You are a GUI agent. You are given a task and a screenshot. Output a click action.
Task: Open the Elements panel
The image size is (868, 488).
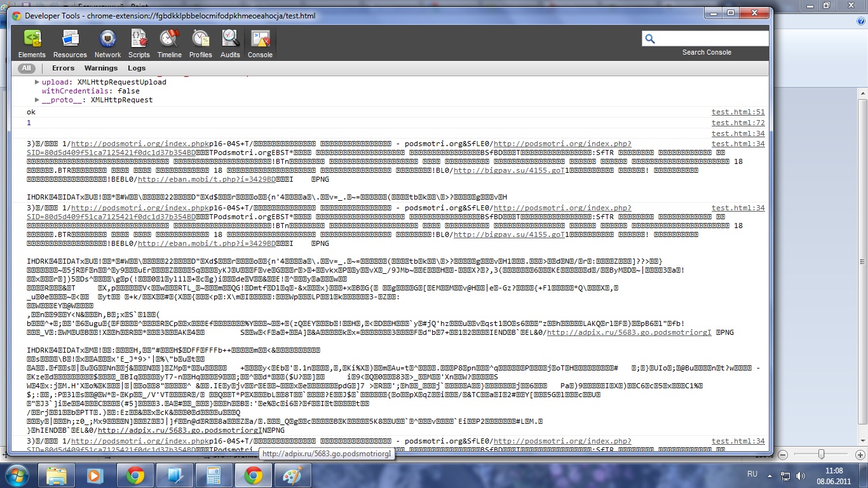pyautogui.click(x=32, y=43)
